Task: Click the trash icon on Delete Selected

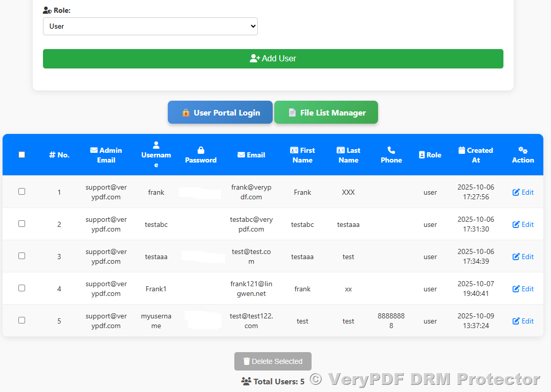Action: (247, 361)
